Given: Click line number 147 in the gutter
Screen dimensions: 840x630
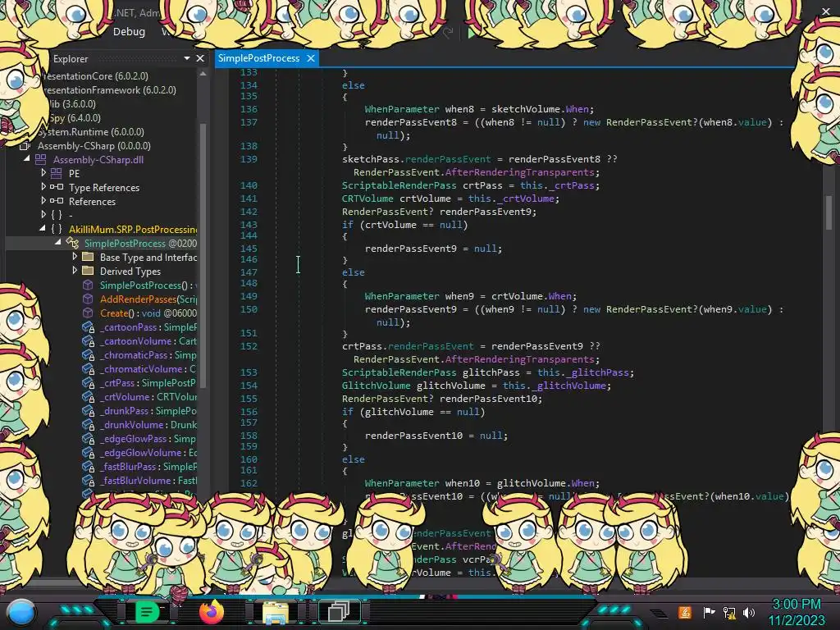Looking at the screenshot, I should coord(249,272).
